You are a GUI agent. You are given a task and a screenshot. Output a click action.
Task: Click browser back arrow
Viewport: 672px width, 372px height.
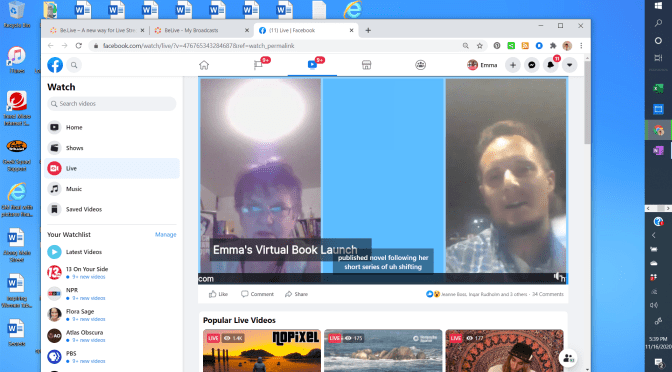(x=51, y=46)
